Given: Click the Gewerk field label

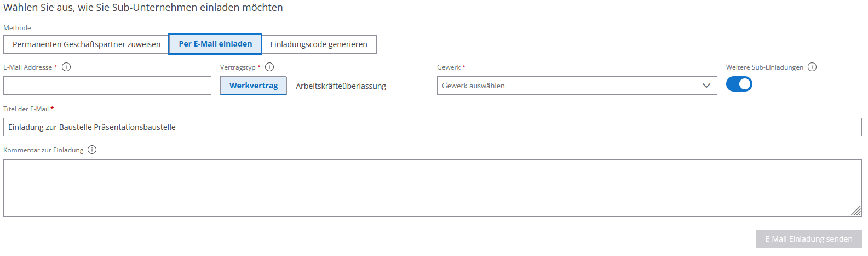Looking at the screenshot, I should (449, 67).
